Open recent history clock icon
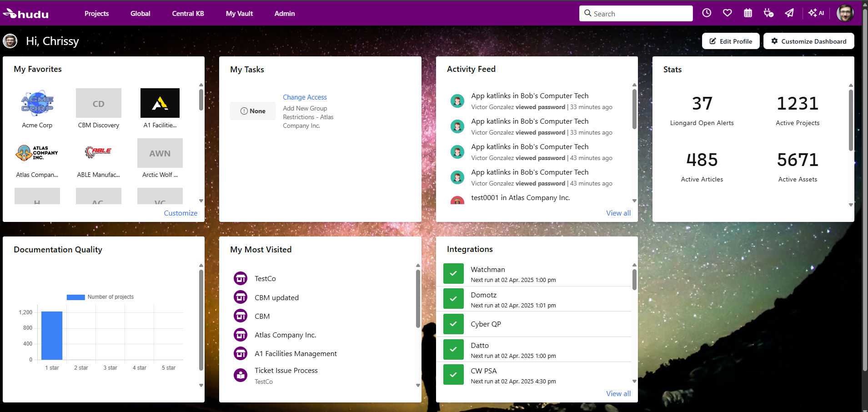 [x=707, y=13]
